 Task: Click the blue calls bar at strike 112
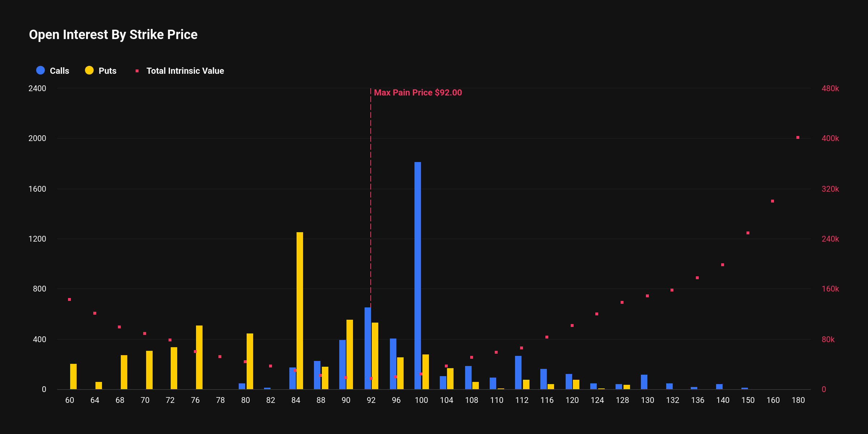pos(518,373)
